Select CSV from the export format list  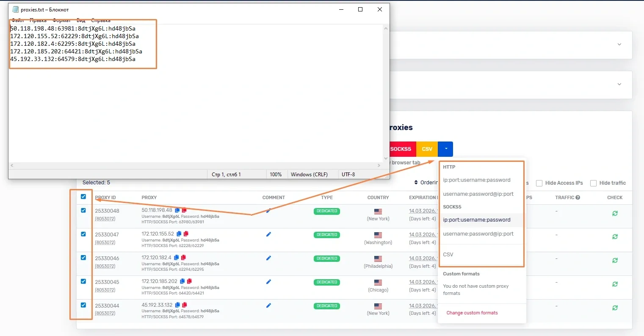tap(448, 255)
